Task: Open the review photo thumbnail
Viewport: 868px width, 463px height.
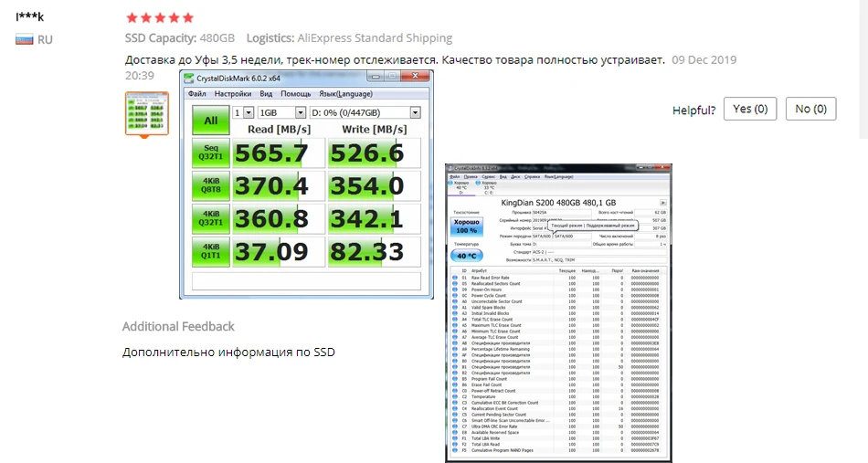Action: pos(147,113)
